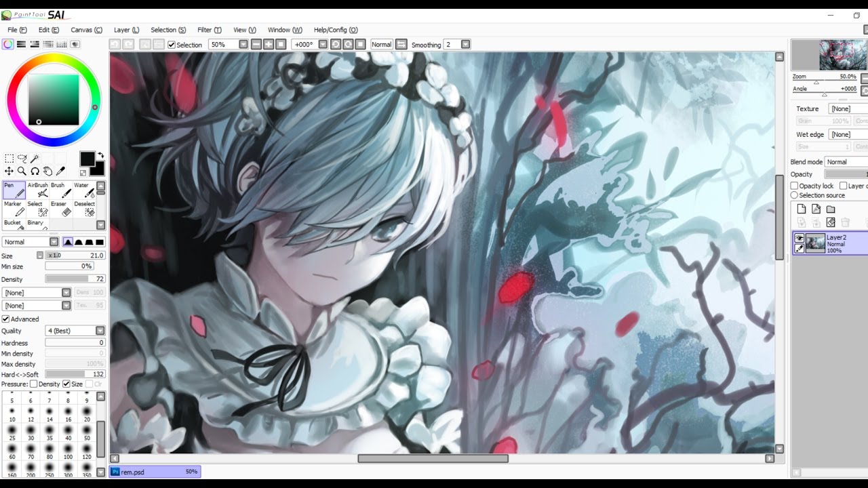Open the Smoothing value dropdown
Screen dimensions: 868x488
pos(457,45)
